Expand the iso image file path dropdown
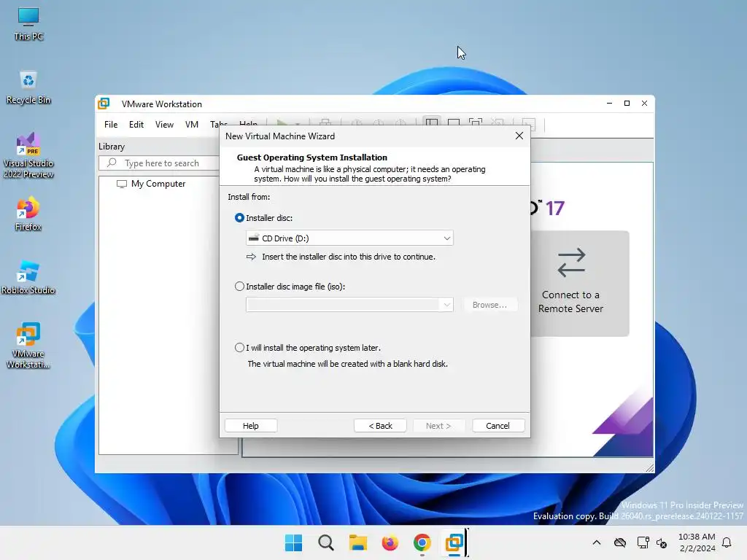 (x=446, y=305)
